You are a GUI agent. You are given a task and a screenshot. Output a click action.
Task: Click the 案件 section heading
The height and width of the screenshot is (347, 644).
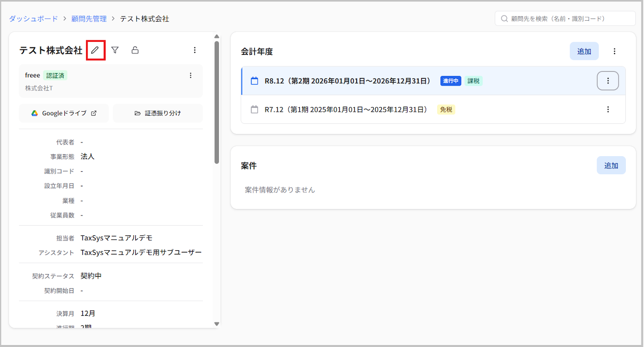click(249, 166)
